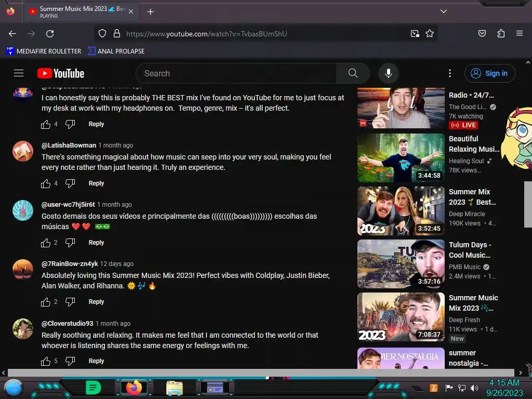The width and height of the screenshot is (532, 399).
Task: Dislike @Cloverstudio93's comment
Action: [x=70, y=361]
